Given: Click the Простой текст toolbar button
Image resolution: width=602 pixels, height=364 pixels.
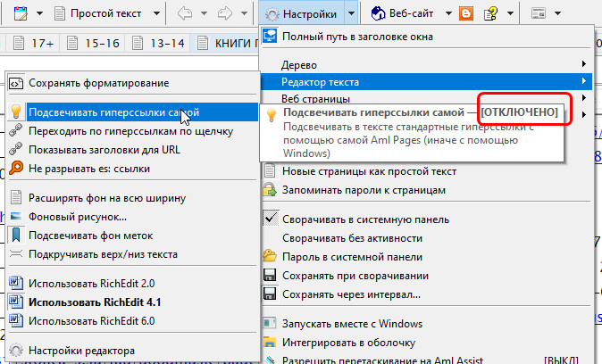Looking at the screenshot, I should 98,13.
